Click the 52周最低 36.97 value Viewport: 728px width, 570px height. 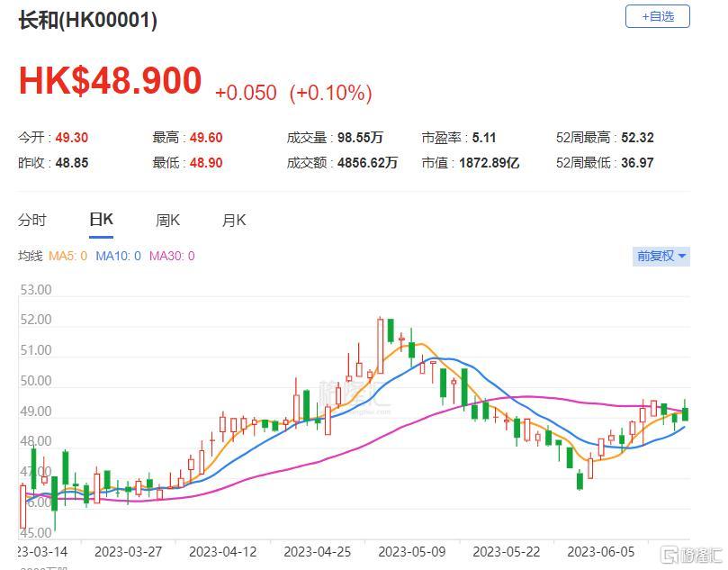pyautogui.click(x=605, y=163)
